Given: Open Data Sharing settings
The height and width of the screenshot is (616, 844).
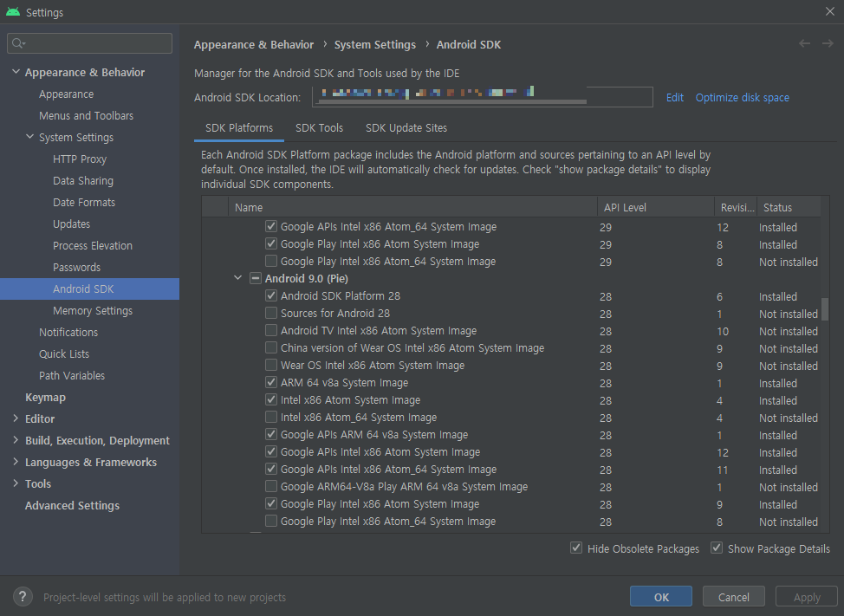Looking at the screenshot, I should [83, 181].
